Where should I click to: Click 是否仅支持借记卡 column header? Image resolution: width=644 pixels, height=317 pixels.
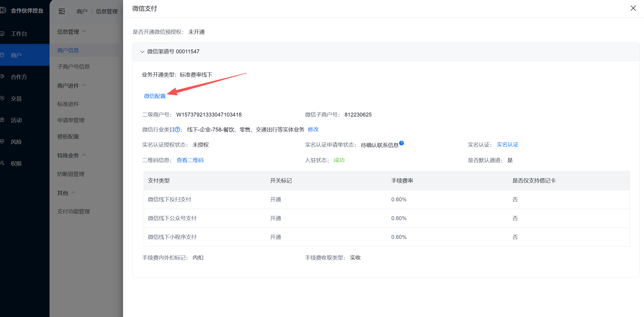pos(534,180)
